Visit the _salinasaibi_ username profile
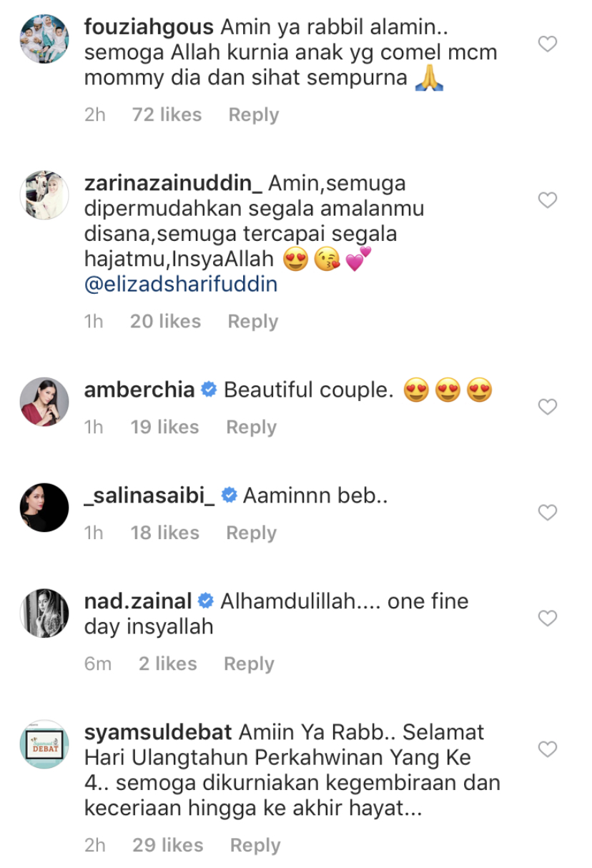592x868 pixels. [x=149, y=496]
